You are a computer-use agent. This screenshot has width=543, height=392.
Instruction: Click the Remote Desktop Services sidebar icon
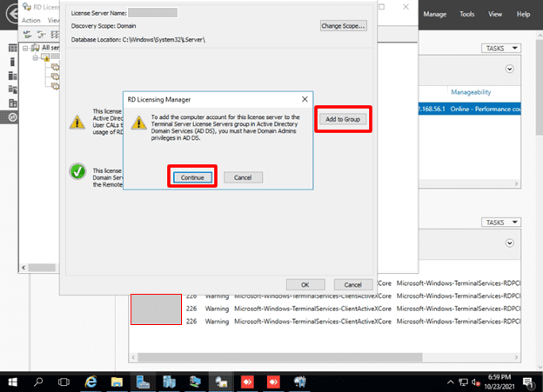(12, 117)
